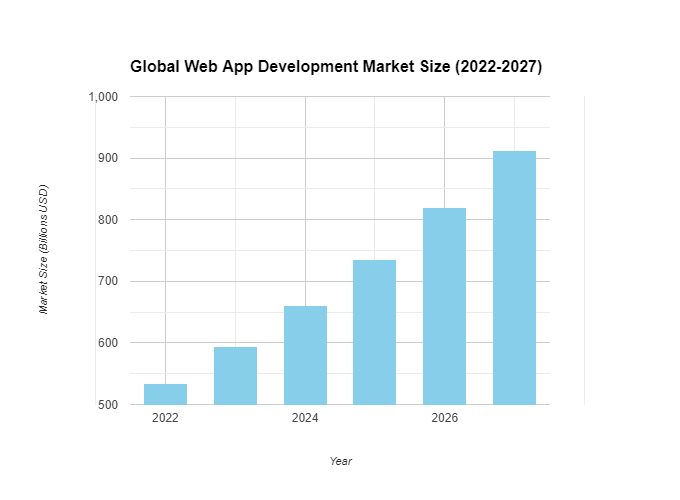Image resolution: width=680 pixels, height=500 pixels.
Task: Click the 1,000 y-axis label
Action: 103,97
